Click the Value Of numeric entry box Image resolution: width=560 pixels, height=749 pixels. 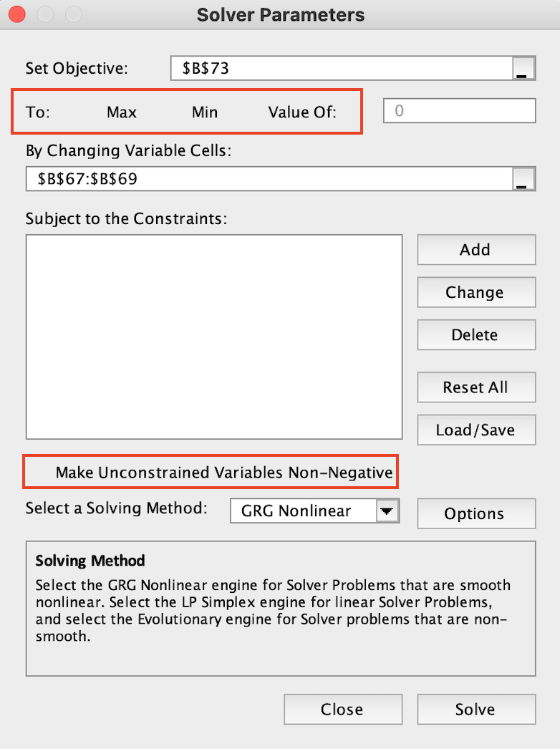[x=459, y=110]
